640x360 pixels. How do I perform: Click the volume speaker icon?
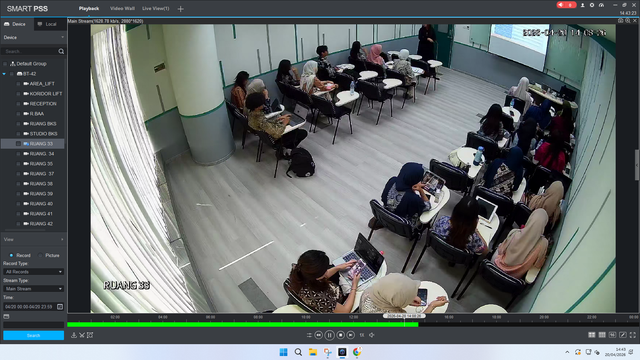371,335
